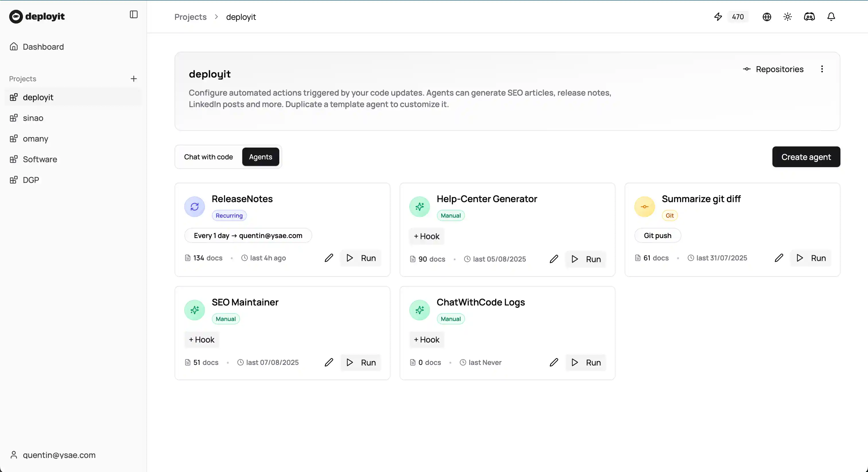The height and width of the screenshot is (472, 868).
Task: Toggle light/dark theme with the sun icon
Action: (787, 17)
